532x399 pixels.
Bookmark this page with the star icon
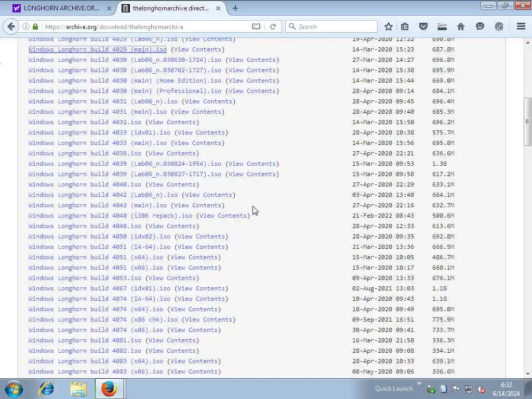(x=389, y=26)
